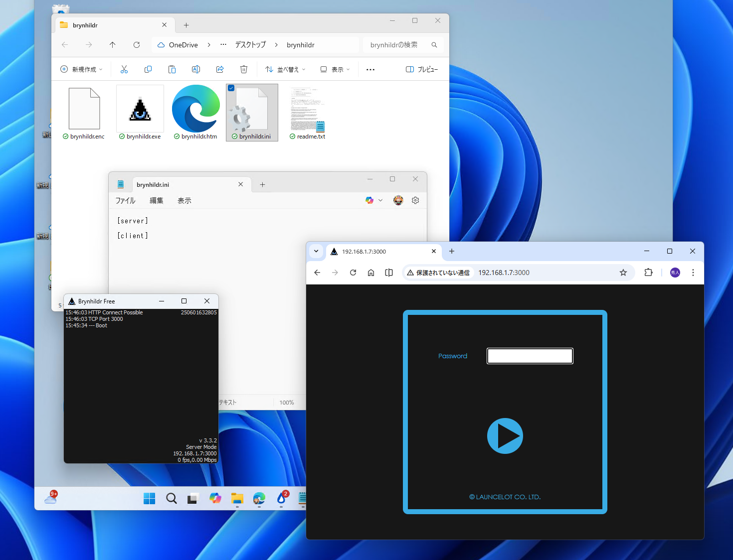This screenshot has width=733, height=560.
Task: Open Notepad's ファイル menu
Action: (x=126, y=200)
